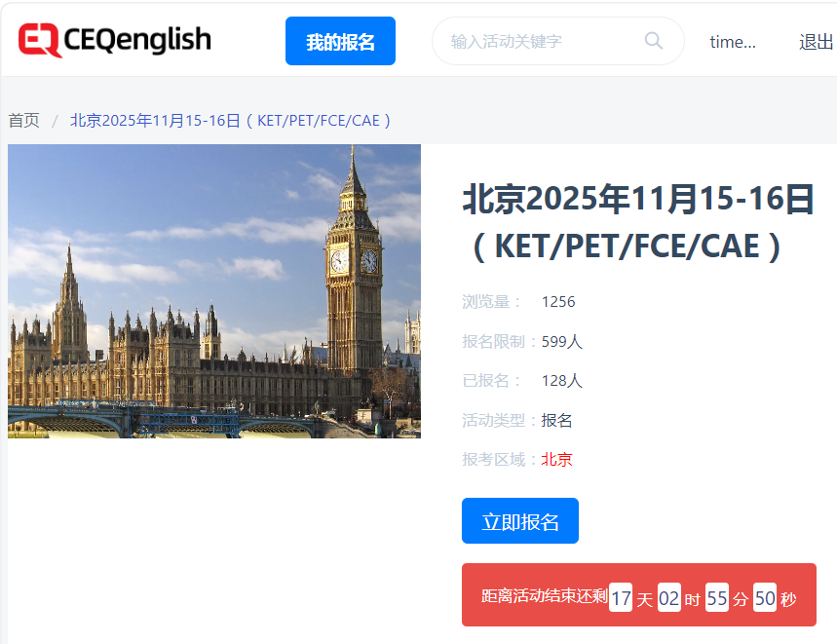Click the event title heading
The image size is (837, 644).
[x=637, y=222]
